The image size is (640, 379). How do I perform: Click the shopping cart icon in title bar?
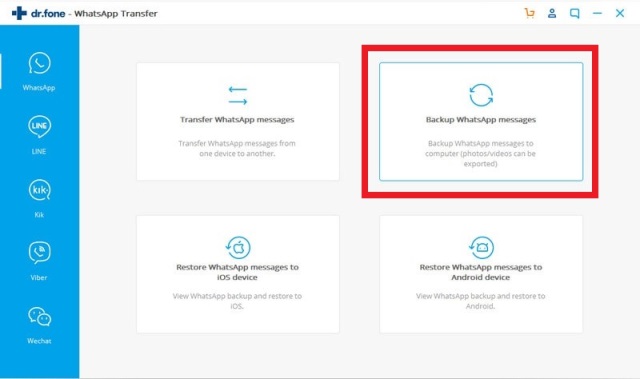[x=529, y=13]
